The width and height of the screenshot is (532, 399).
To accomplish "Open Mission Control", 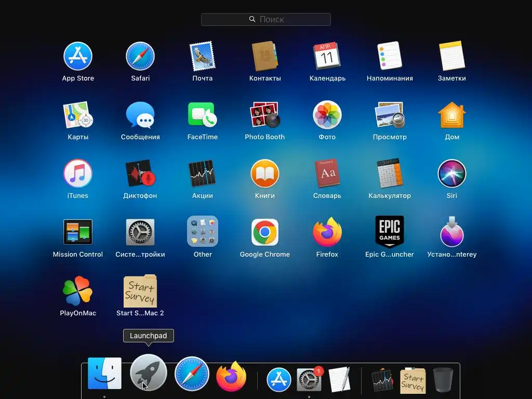I will coord(78,232).
